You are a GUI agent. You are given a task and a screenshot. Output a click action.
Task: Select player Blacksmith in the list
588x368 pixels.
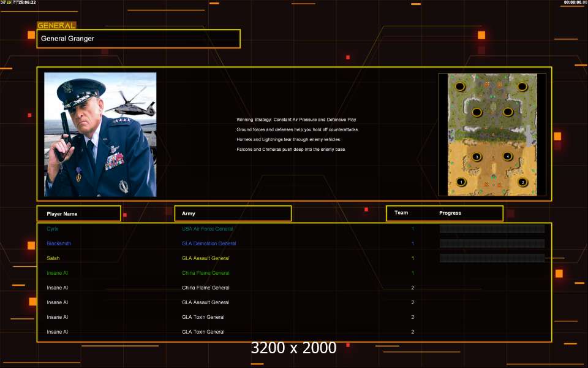coord(59,243)
